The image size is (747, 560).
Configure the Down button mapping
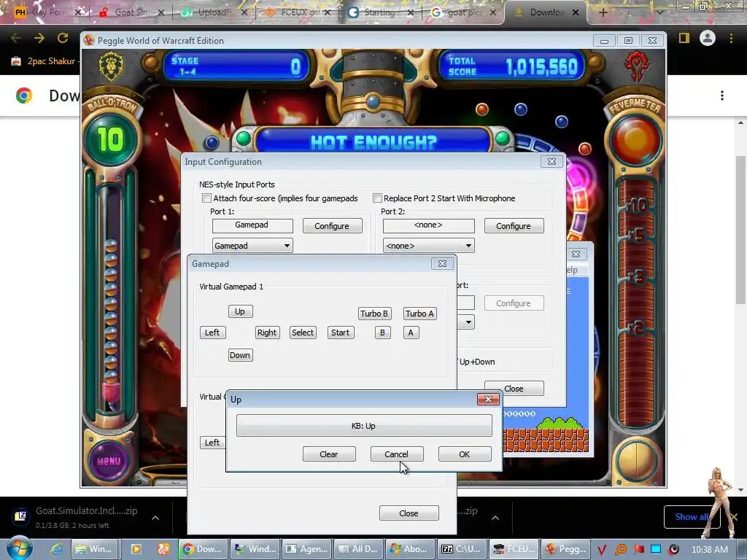coord(240,355)
